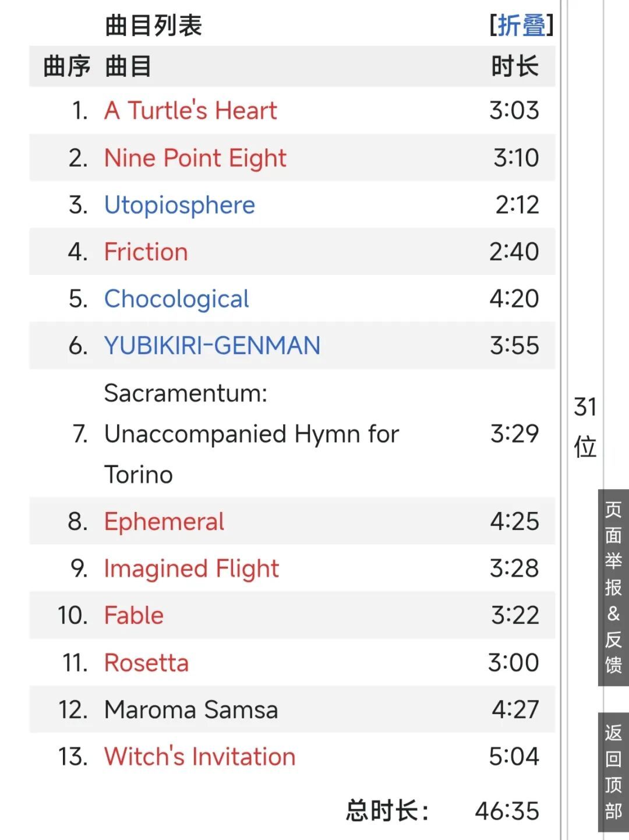The image size is (629, 840).
Task: Collapse the track list via 折叠 link
Action: [521, 25]
